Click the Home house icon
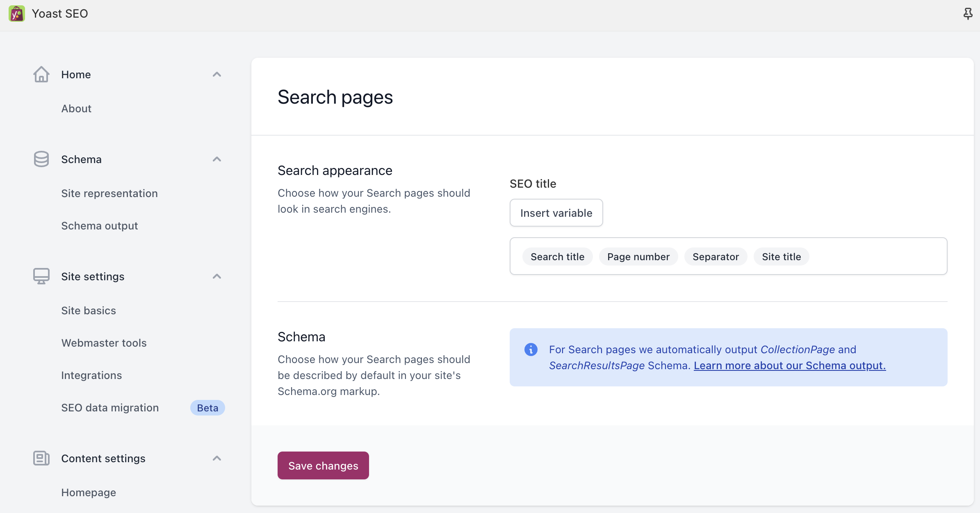 point(41,75)
